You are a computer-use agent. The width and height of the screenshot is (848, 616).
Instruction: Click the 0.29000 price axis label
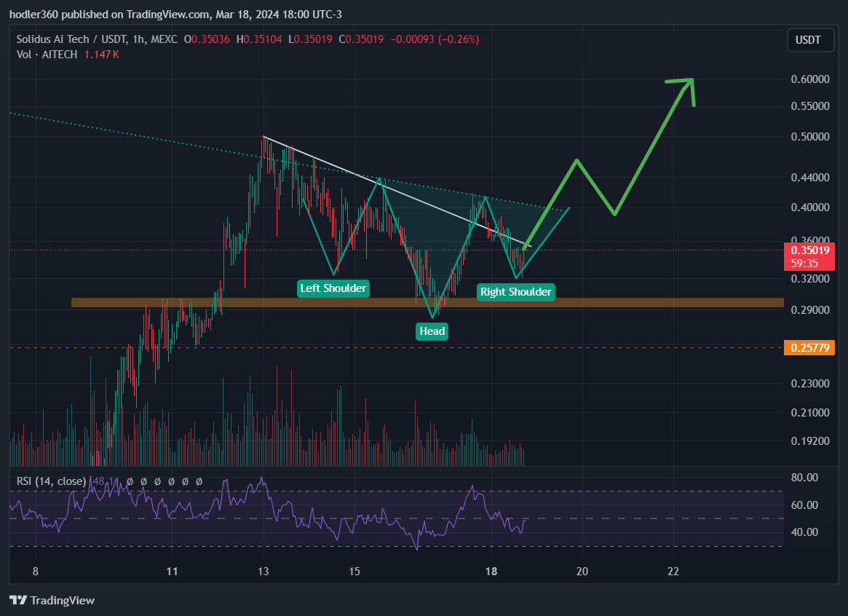[x=809, y=310]
